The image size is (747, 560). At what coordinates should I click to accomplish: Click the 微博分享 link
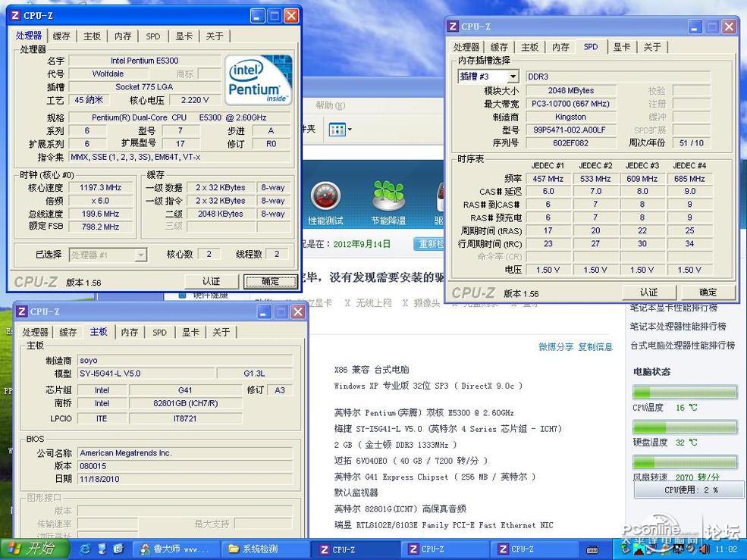click(556, 347)
